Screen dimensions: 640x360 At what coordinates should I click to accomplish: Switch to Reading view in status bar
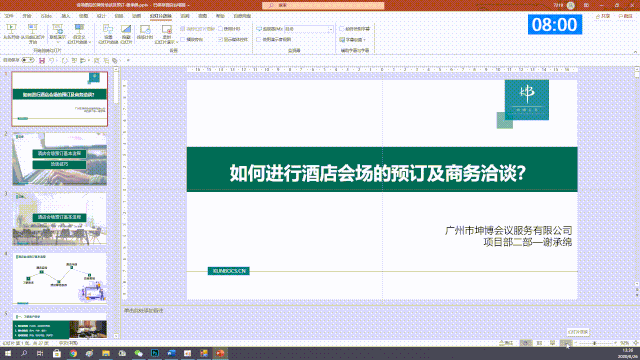[552, 343]
